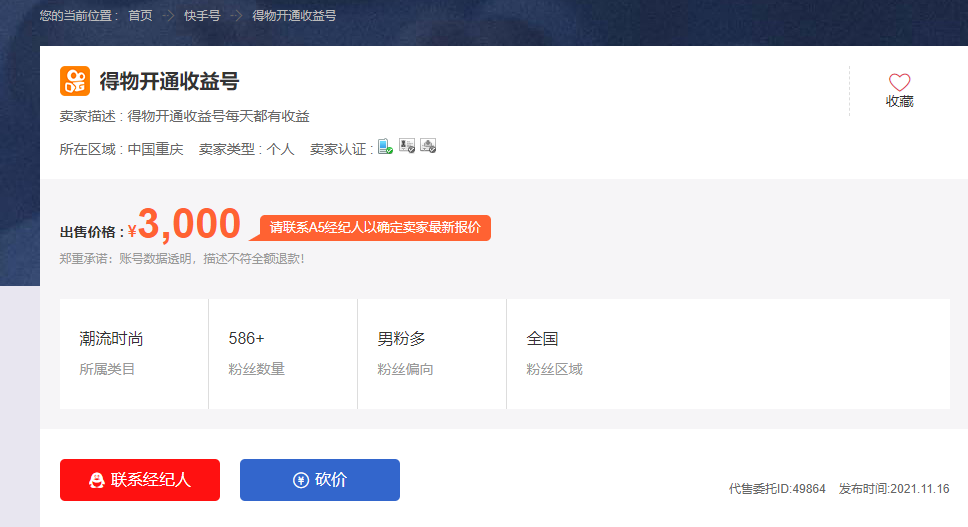968x527 pixels.
Task: Click the 潮流时尚 category cell
Action: click(134, 354)
